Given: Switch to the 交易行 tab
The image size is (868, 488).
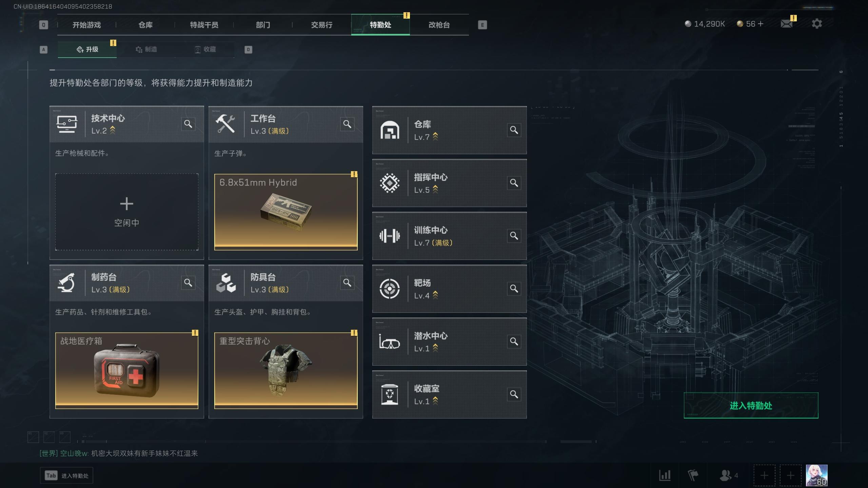Looking at the screenshot, I should 322,25.
